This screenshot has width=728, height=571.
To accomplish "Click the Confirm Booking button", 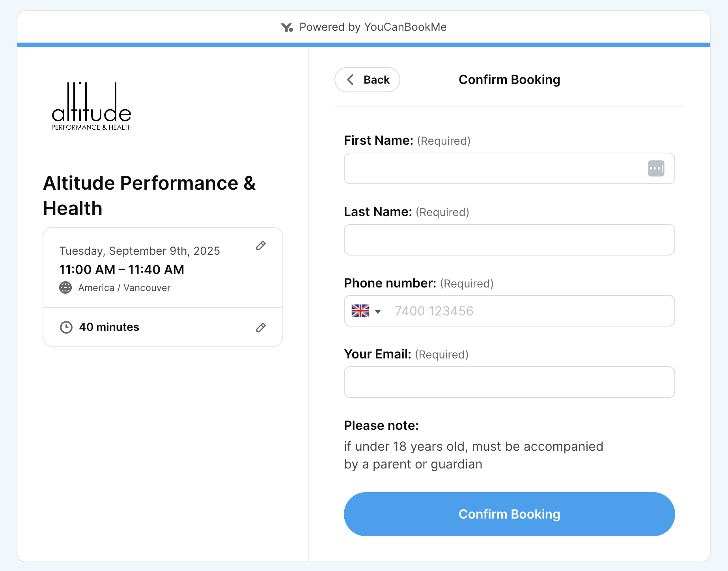I will [x=509, y=514].
